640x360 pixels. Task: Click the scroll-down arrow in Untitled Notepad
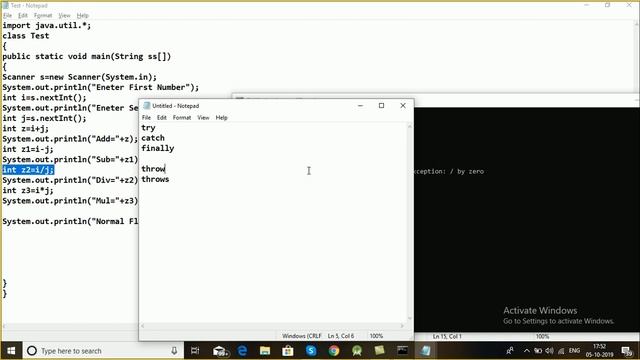tap(410, 318)
